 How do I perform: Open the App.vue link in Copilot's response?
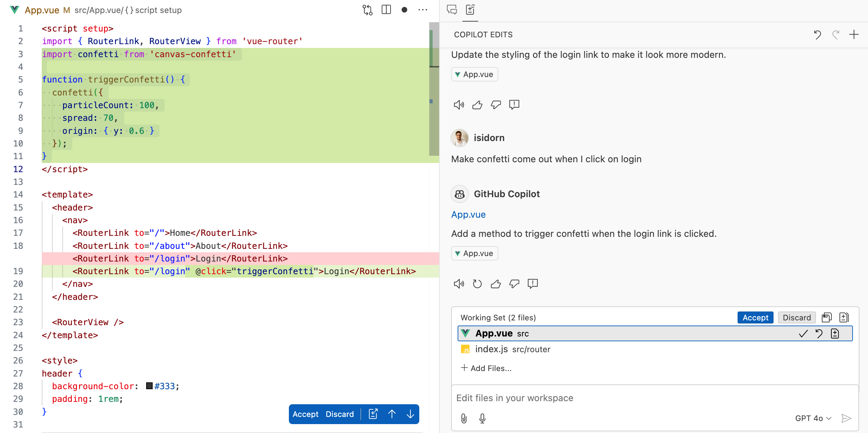pos(468,214)
